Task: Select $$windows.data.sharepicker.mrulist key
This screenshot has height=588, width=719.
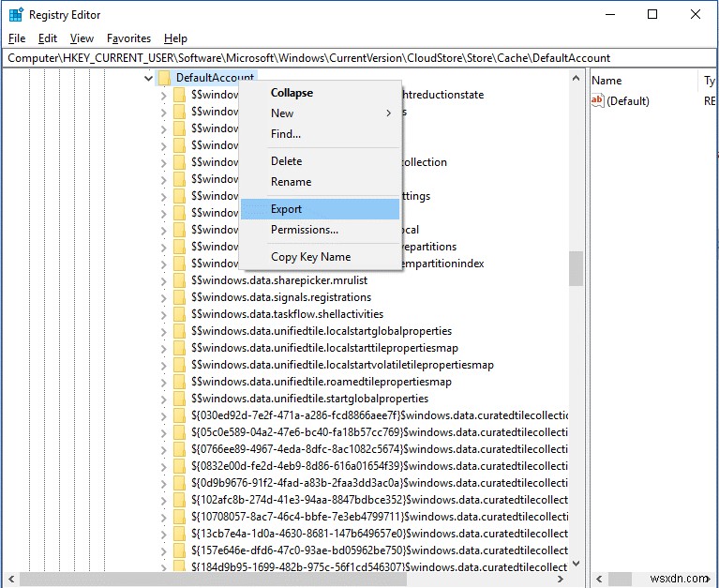Action: click(x=279, y=280)
